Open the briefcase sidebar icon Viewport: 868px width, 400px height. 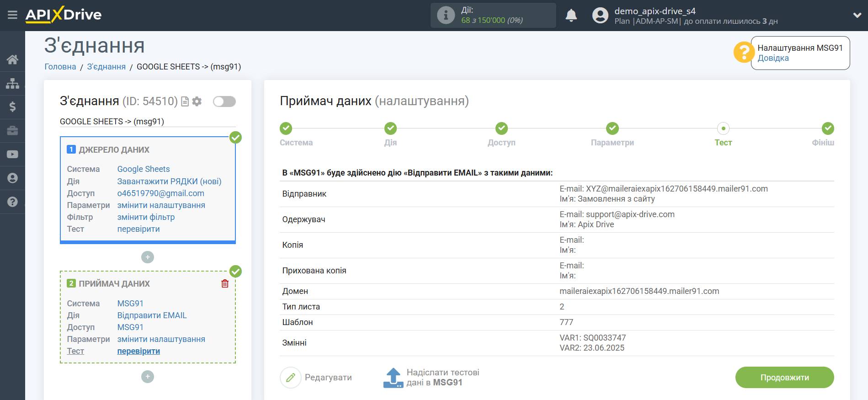click(x=12, y=131)
